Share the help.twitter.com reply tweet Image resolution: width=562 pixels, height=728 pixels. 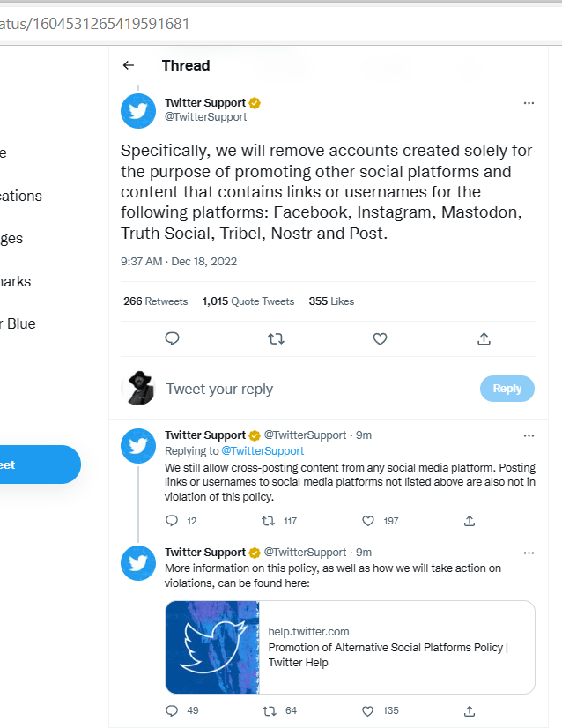470,710
